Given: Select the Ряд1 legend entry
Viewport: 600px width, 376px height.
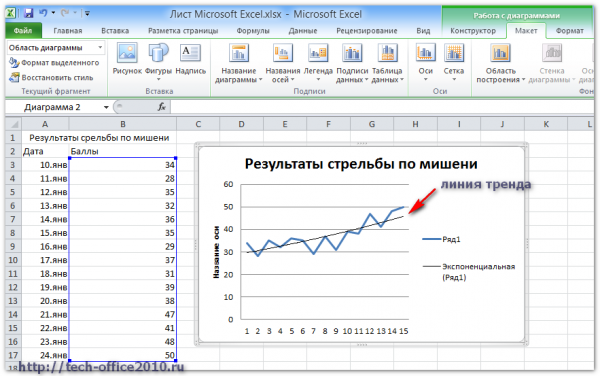Looking at the screenshot, I should [x=442, y=239].
